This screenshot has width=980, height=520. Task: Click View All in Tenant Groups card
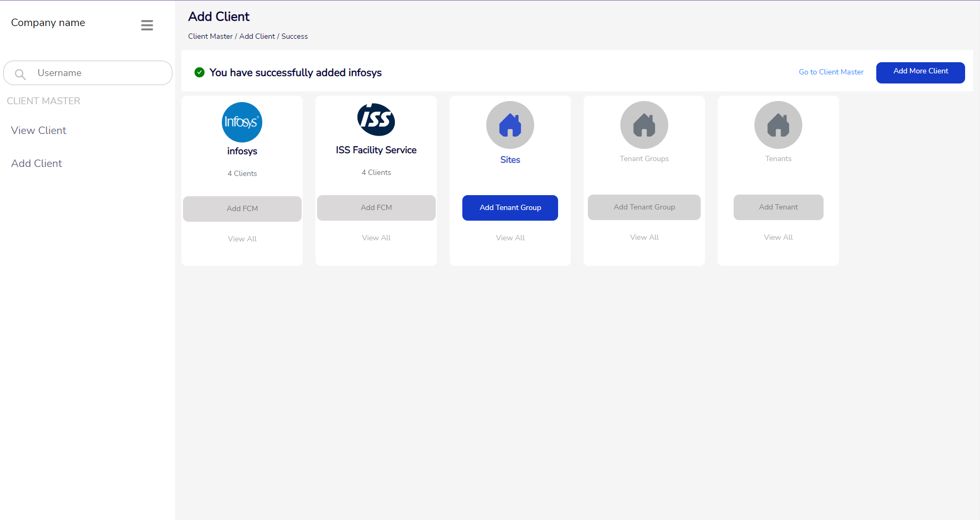pyautogui.click(x=644, y=237)
